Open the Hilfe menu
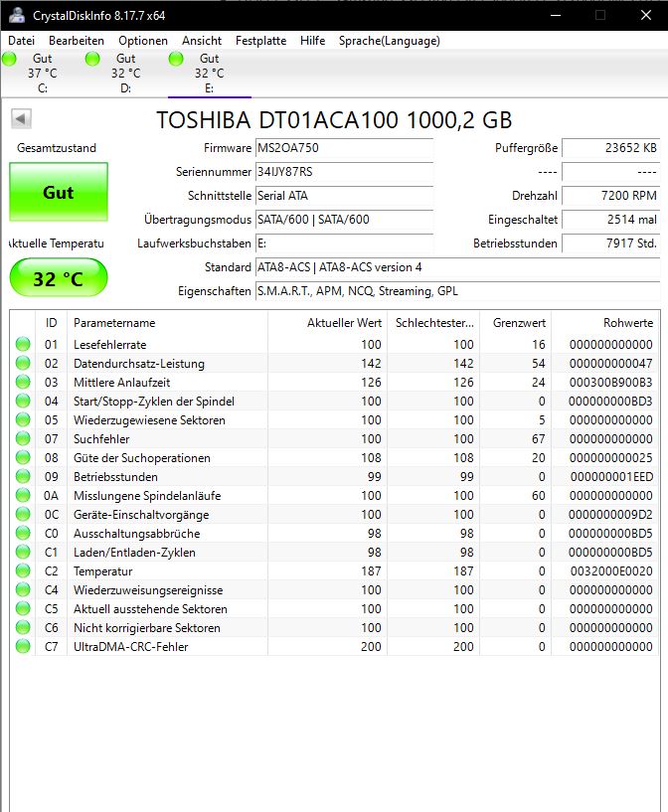 312,41
